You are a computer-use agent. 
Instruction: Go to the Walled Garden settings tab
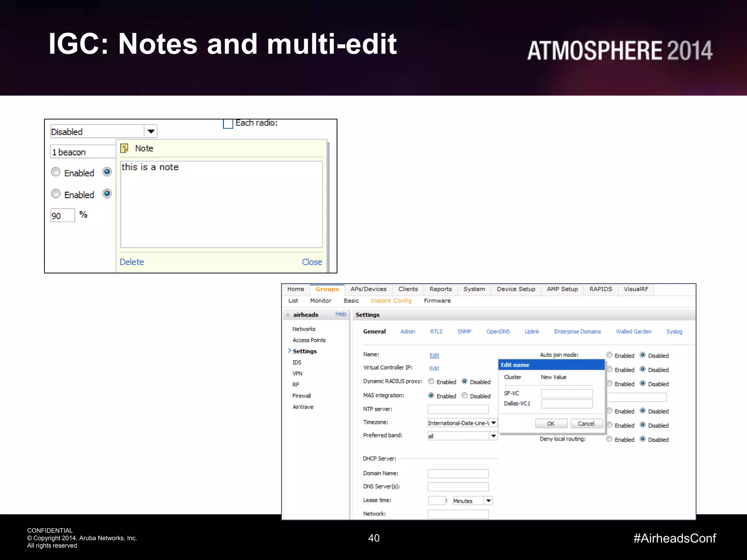633,331
